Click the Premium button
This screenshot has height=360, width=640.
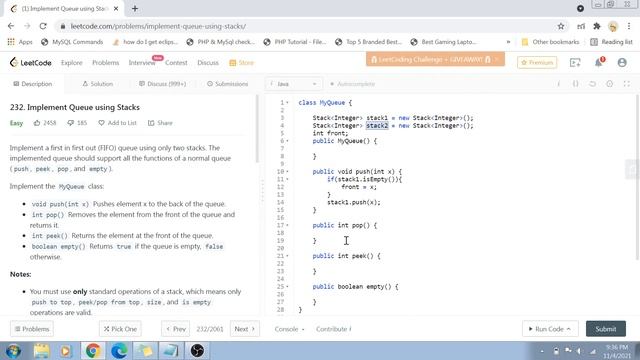click(537, 62)
